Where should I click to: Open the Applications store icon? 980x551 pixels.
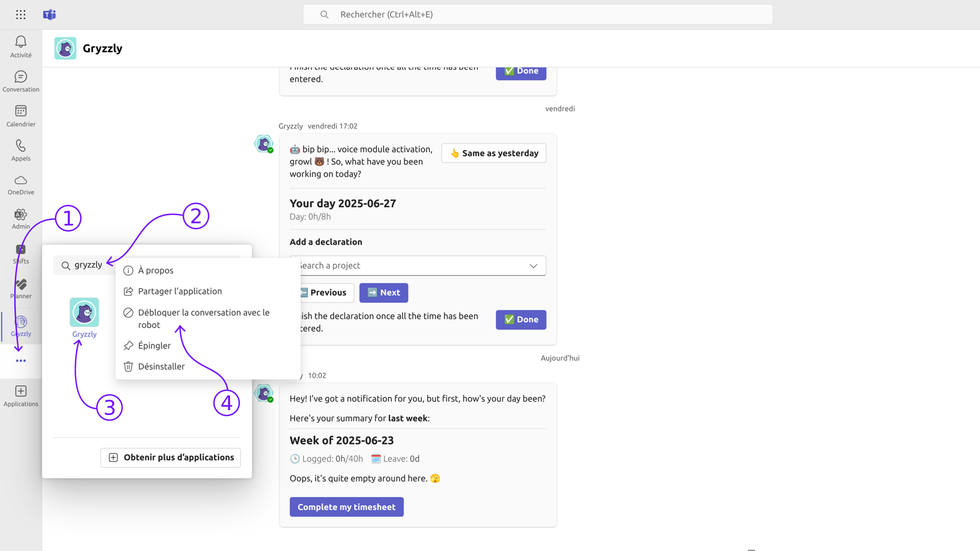21,396
